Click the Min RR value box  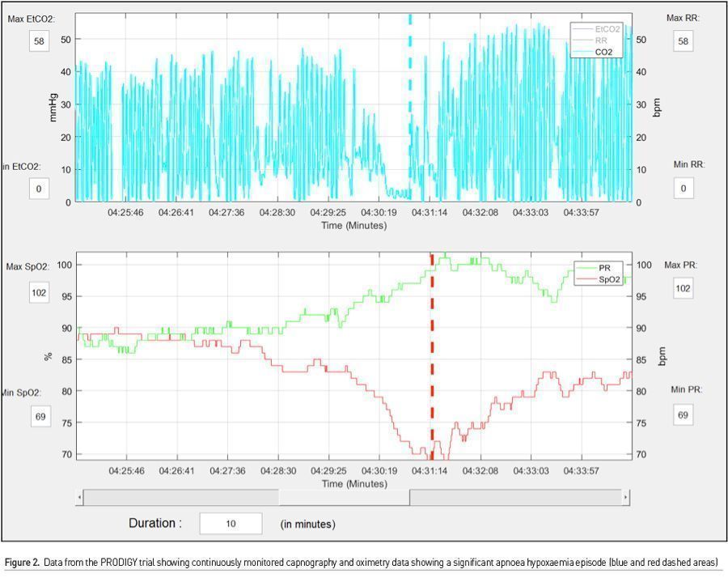click(684, 189)
